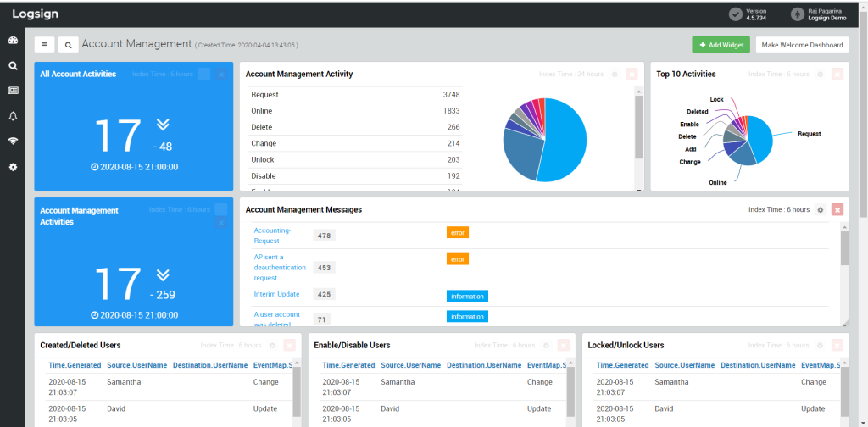Image resolution: width=868 pixels, height=427 pixels.
Task: Remove the Account Management Messages widget
Action: [837, 209]
